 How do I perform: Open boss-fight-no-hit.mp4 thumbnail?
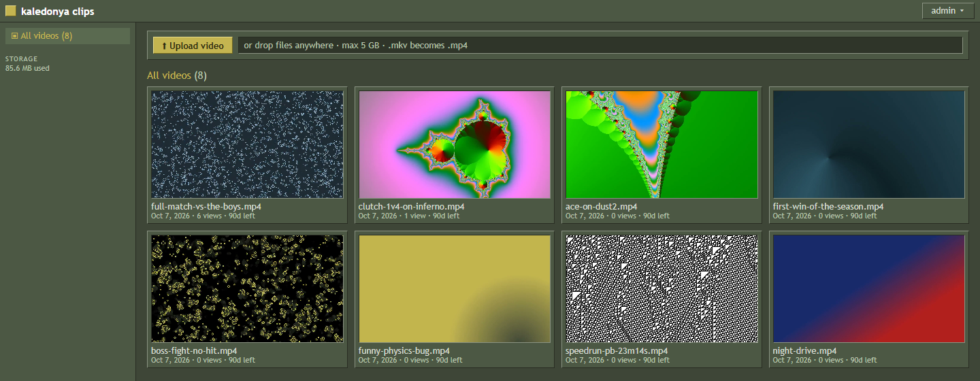(x=247, y=289)
